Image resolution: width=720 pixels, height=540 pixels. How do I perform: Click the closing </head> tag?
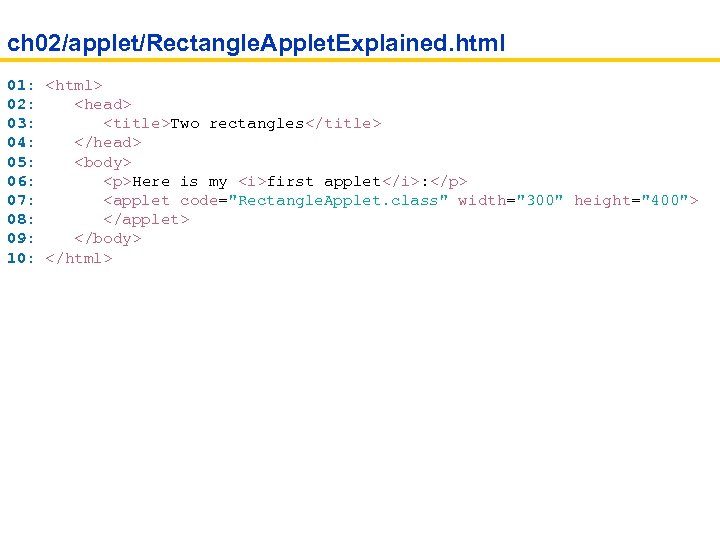coord(108,143)
